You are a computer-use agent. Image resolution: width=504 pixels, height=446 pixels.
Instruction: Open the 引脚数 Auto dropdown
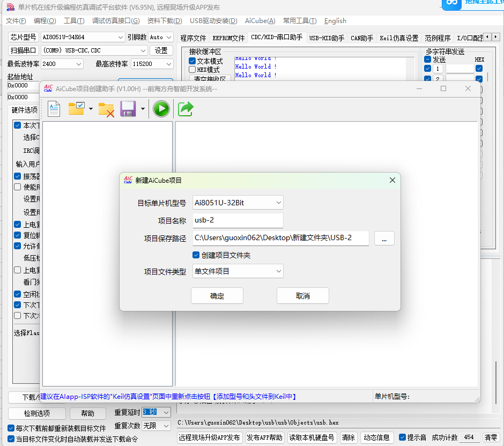pos(161,38)
